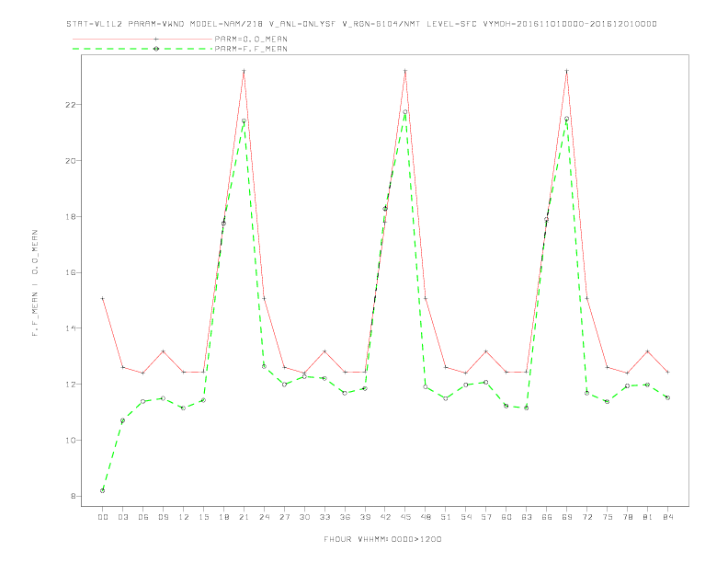Click the x-axis tick label 54

coord(466,517)
